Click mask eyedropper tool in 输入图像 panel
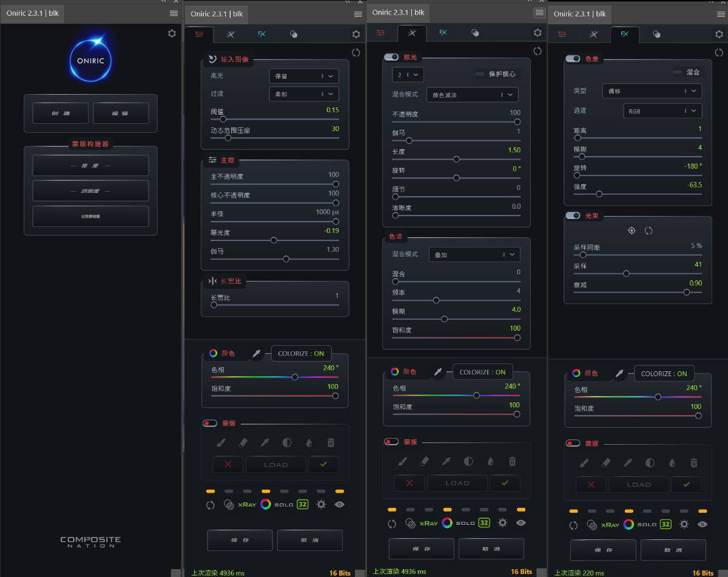The width and height of the screenshot is (728, 577). [265, 443]
